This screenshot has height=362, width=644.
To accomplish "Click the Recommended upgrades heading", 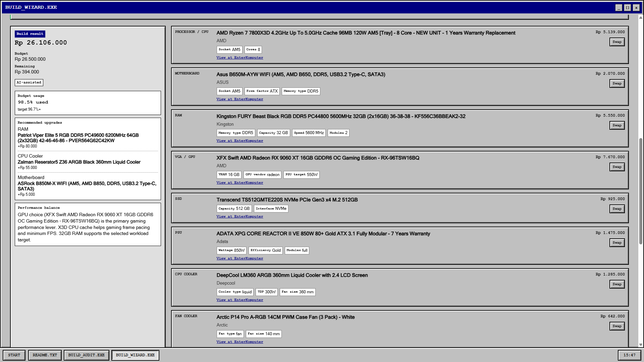I will tap(40, 123).
